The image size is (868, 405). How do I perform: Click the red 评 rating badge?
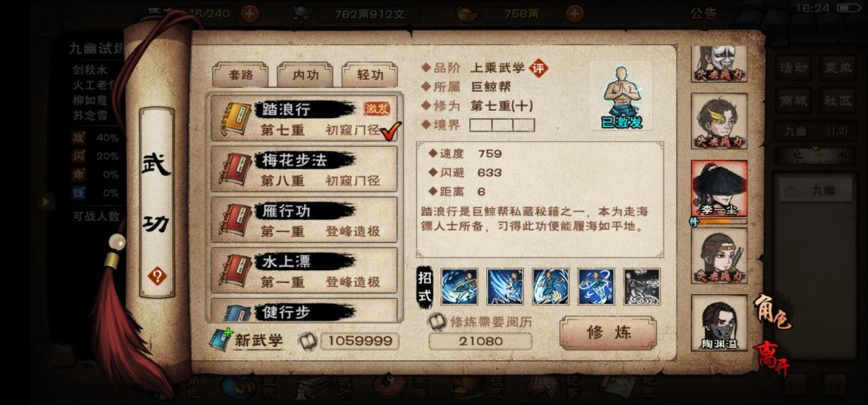point(538,68)
